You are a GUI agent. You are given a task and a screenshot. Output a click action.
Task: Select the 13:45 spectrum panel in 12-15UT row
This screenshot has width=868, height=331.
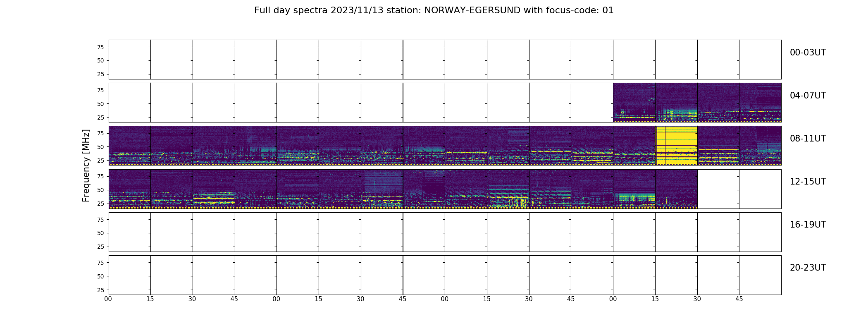(x=424, y=189)
